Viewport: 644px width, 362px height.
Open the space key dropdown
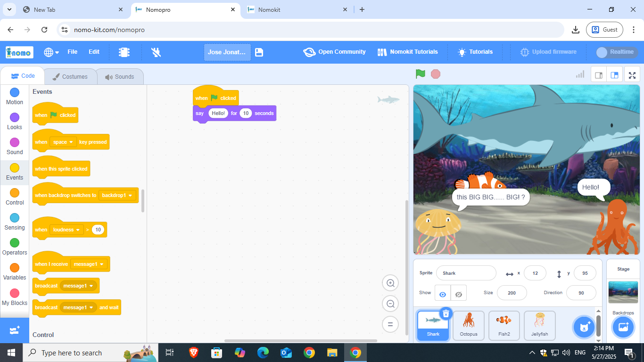(63, 142)
